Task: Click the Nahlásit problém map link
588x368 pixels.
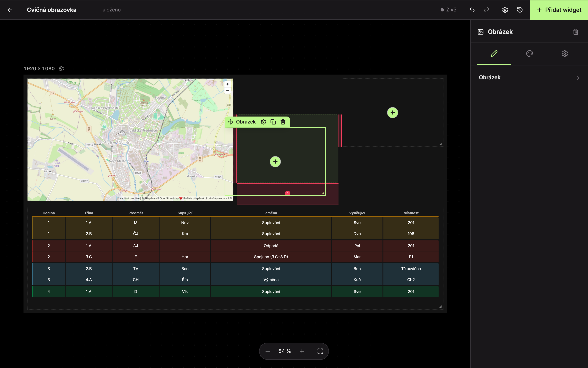Action: click(129, 198)
